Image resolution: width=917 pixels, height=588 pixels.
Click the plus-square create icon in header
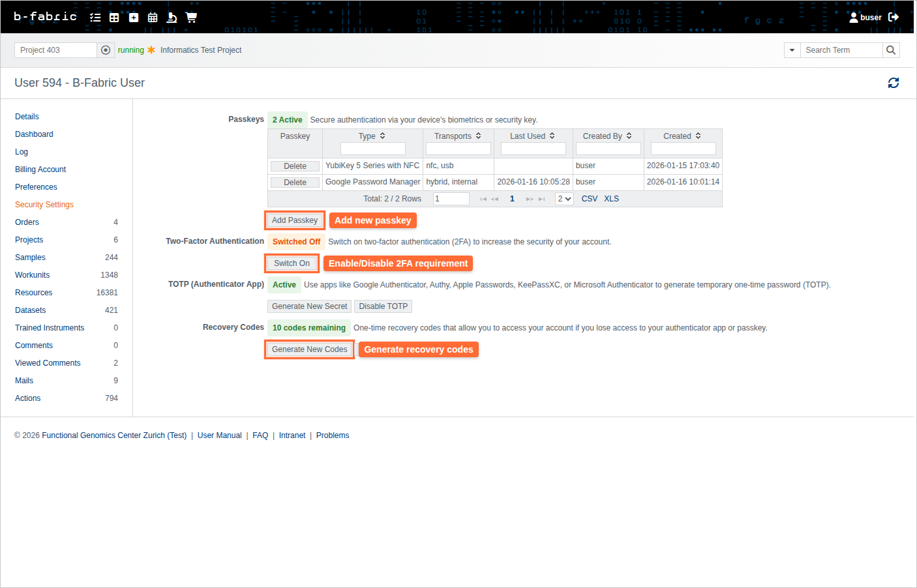pos(134,18)
